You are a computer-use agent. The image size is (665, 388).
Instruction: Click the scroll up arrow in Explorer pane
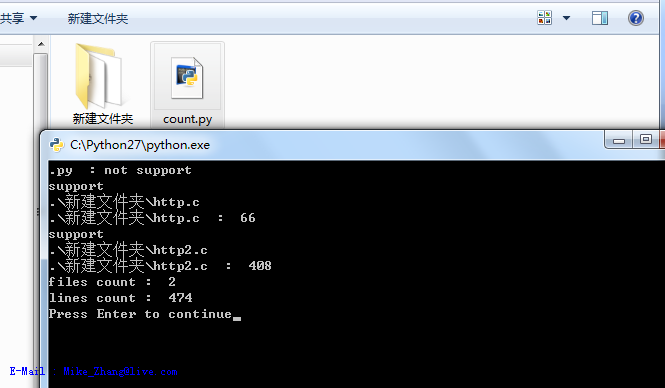coord(41,44)
